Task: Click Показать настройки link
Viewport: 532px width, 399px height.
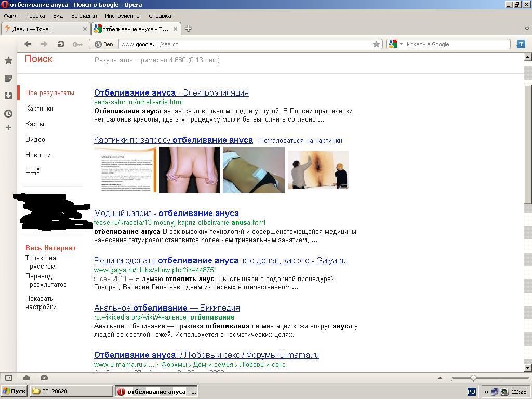Action: coord(41,303)
